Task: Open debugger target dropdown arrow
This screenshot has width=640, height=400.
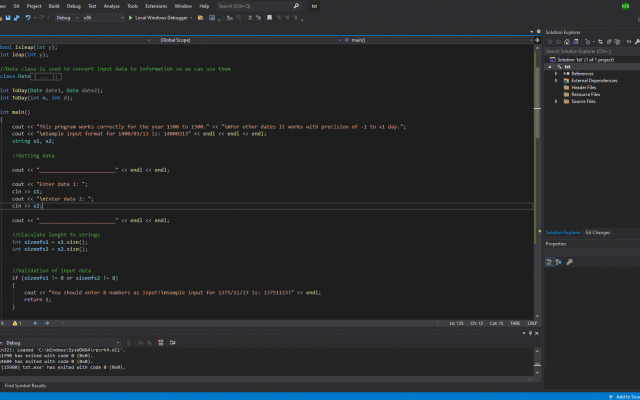Action: [191, 18]
